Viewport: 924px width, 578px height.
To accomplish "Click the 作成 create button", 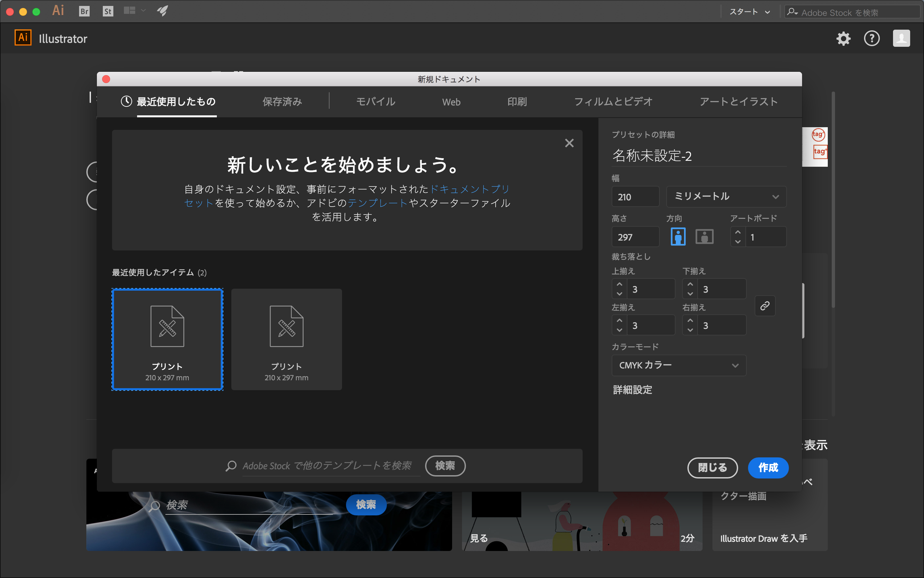I will coord(768,468).
